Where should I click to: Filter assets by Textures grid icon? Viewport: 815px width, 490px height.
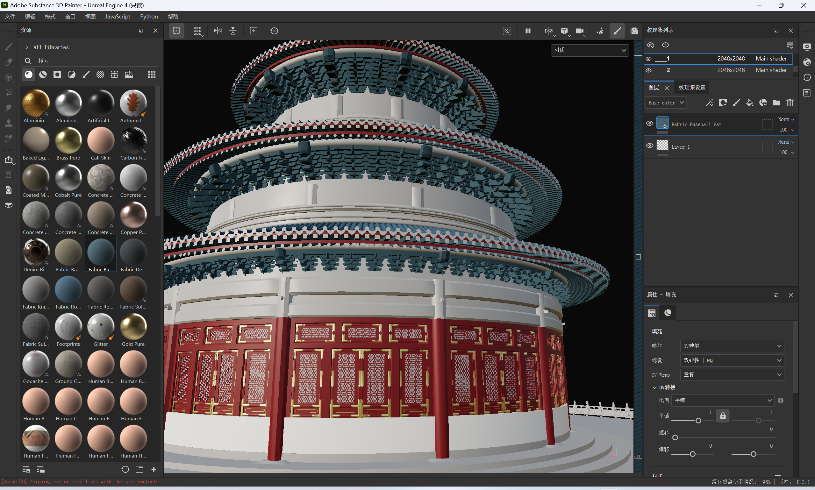pyautogui.click(x=114, y=74)
